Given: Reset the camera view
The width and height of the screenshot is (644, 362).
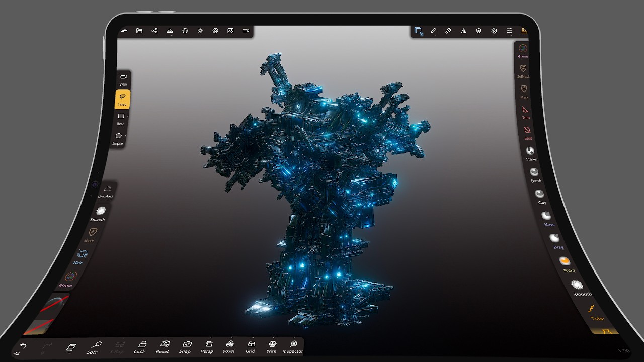Looking at the screenshot, I should [x=164, y=347].
